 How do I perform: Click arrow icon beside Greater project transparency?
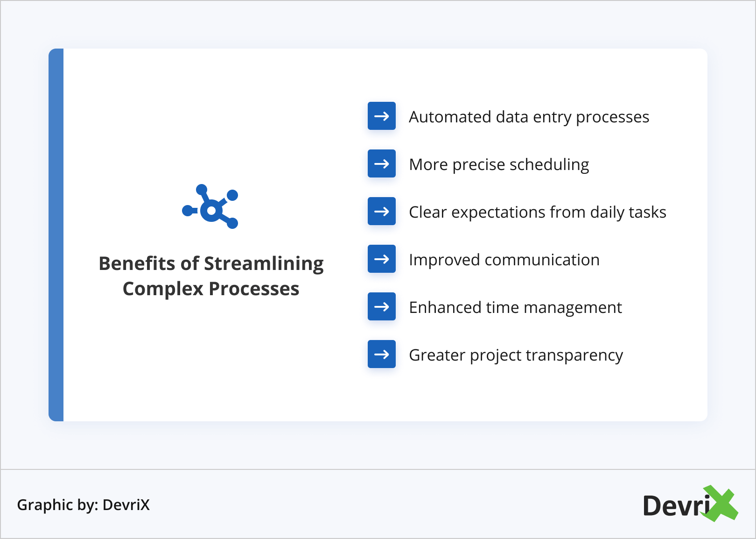381,354
